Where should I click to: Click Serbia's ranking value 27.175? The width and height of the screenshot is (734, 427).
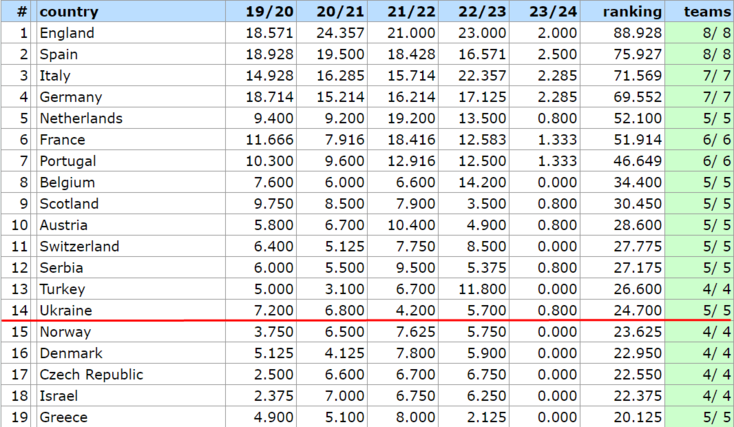coord(638,267)
